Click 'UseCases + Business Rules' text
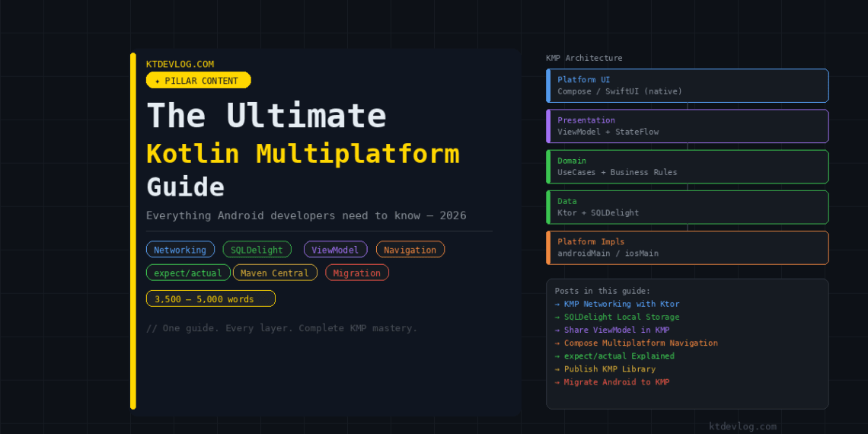This screenshot has height=434, width=868. (x=617, y=172)
